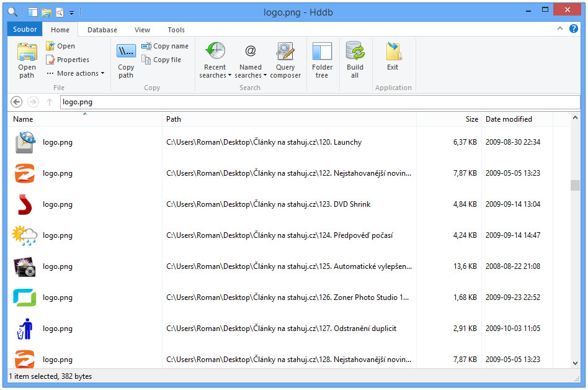Viewport: 588px width, 390px height.
Task: Click the search field containing logo.png
Action: 320,102
